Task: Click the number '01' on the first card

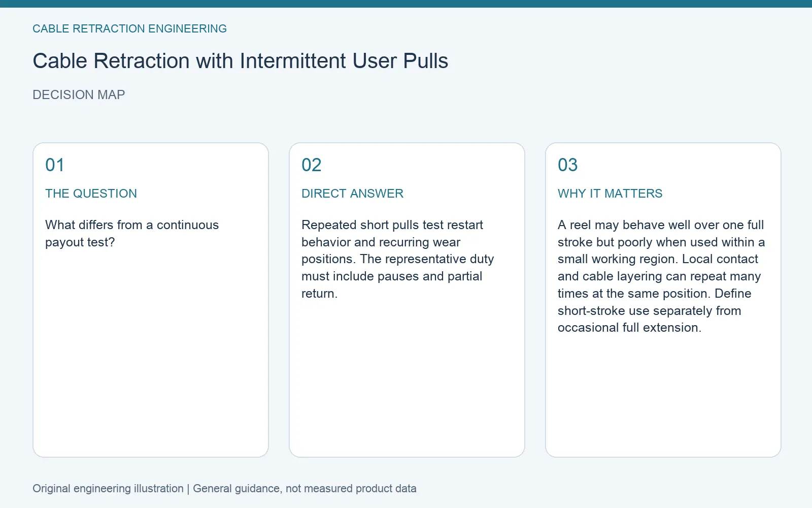Action: pyautogui.click(x=55, y=165)
